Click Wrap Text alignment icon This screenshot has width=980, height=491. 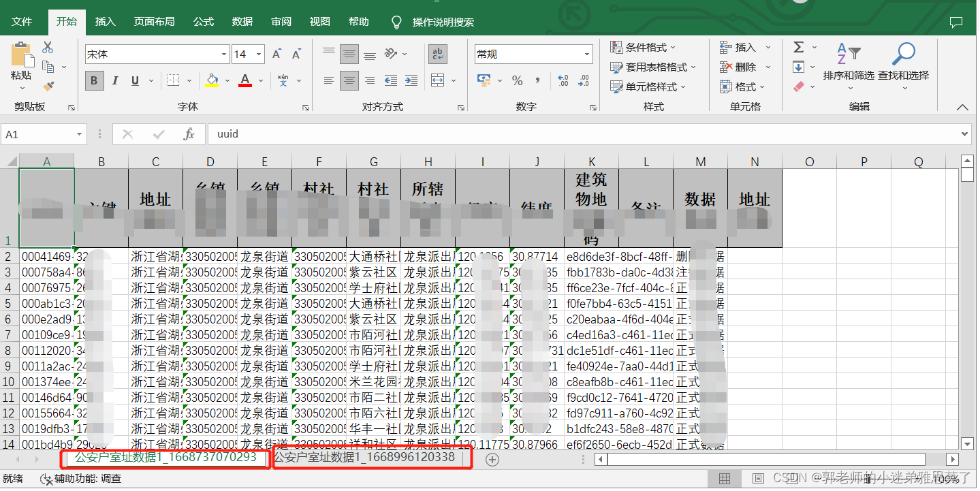(437, 54)
